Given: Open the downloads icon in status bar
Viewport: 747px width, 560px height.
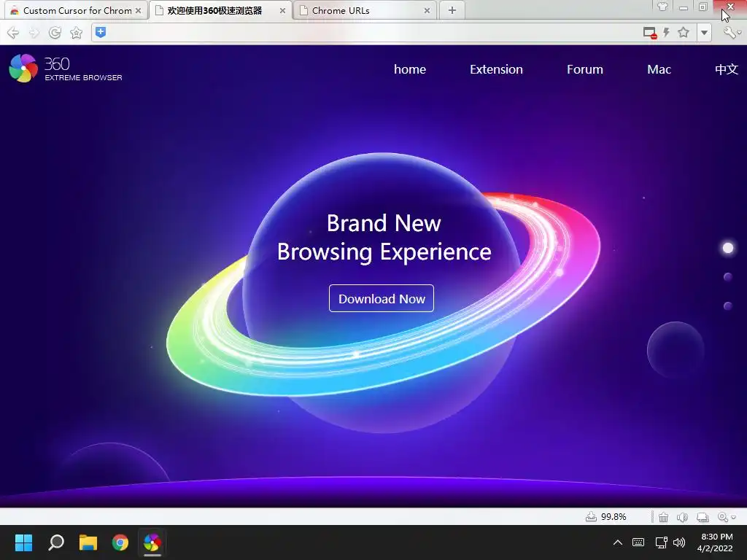Looking at the screenshot, I should click(591, 517).
